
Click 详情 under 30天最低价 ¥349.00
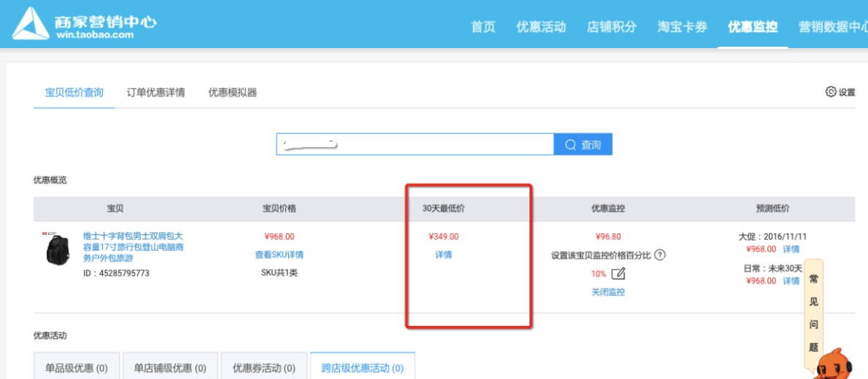[x=443, y=255]
